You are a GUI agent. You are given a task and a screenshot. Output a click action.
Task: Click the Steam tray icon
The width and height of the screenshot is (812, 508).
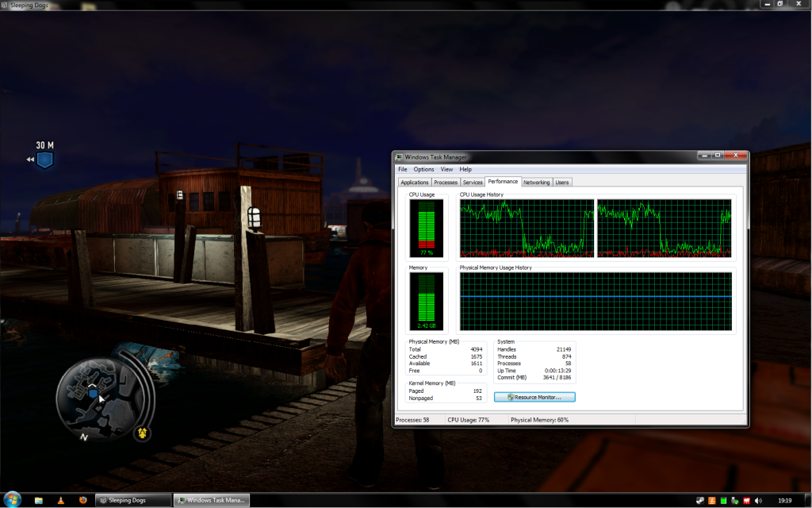(700, 501)
